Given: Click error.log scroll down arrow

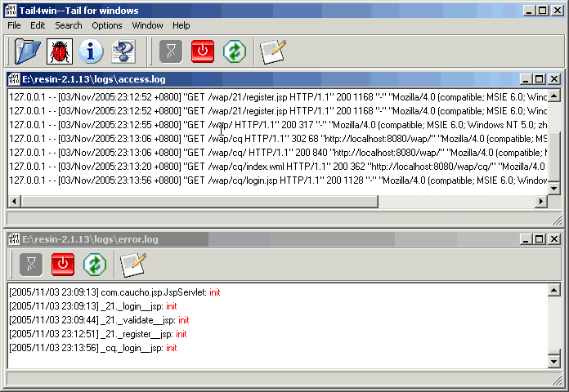Looking at the screenshot, I should tap(553, 361).
